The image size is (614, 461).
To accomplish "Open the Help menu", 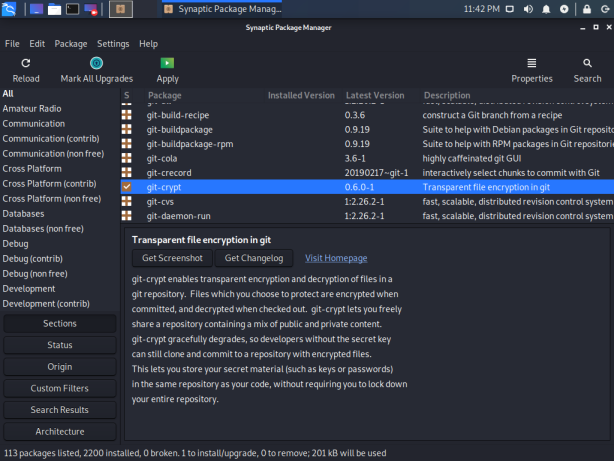I will [148, 44].
